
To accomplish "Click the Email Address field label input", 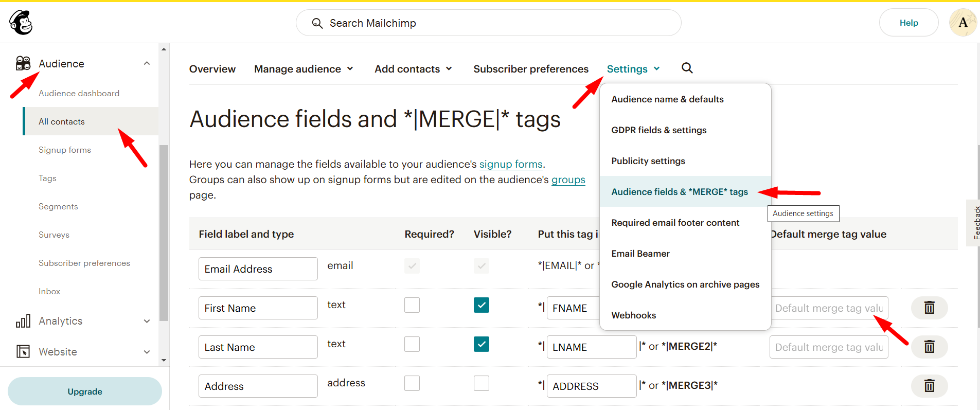I will 258,269.
